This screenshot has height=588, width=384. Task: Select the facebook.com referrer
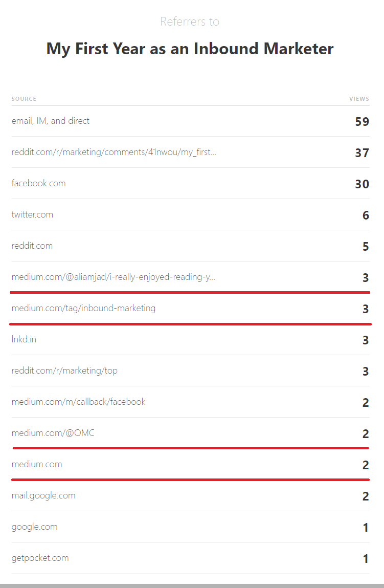pos(38,183)
